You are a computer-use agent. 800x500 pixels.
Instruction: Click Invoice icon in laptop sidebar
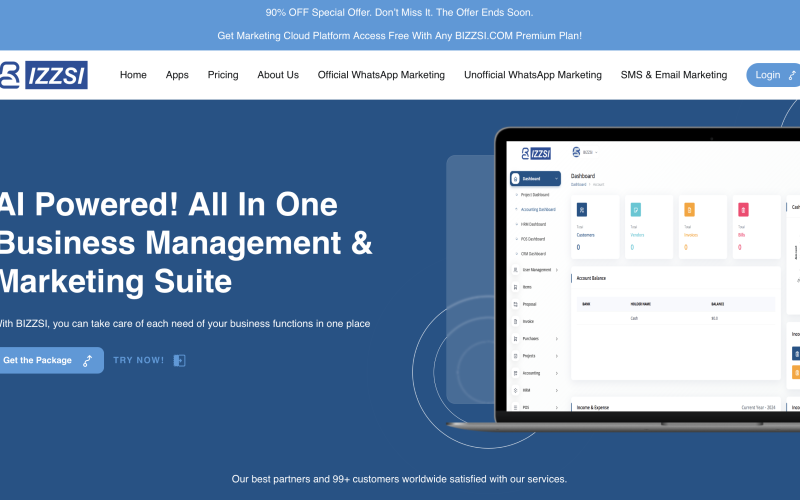pyautogui.click(x=515, y=321)
